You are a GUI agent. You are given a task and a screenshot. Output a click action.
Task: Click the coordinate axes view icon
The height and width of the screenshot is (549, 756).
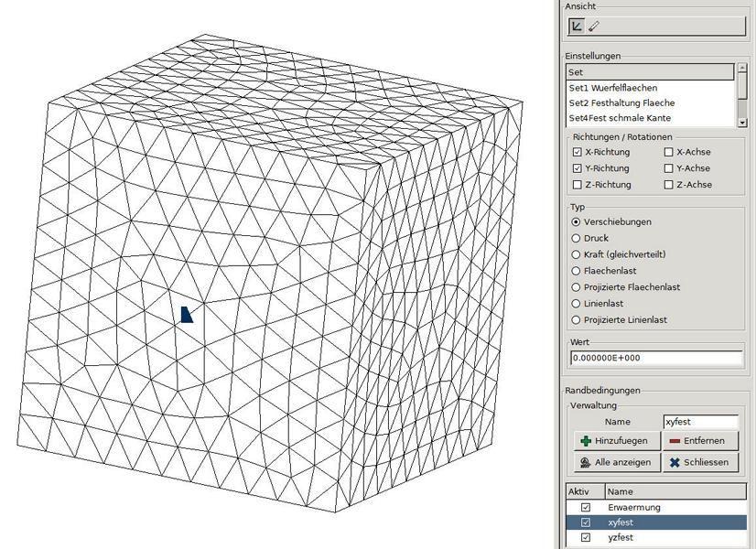pos(577,26)
